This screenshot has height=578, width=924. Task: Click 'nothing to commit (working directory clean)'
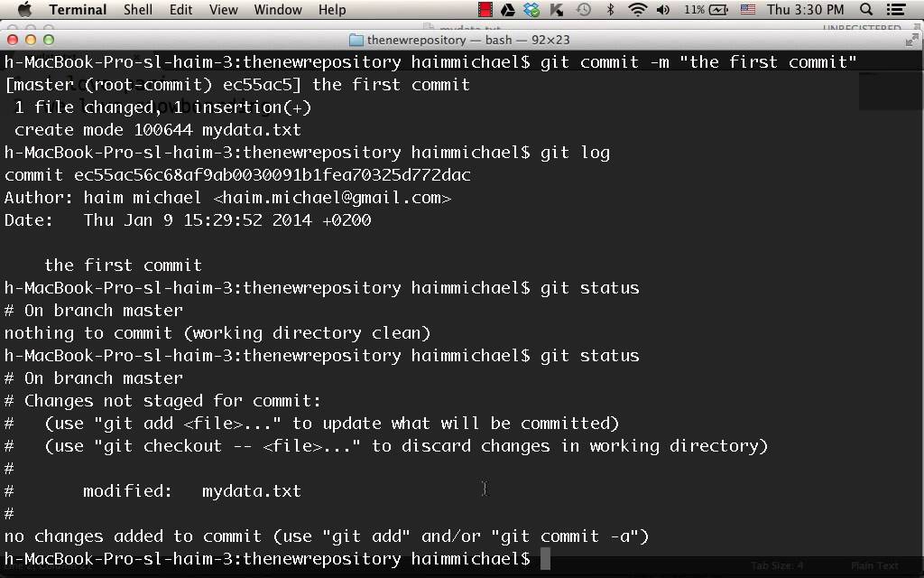coord(217,333)
